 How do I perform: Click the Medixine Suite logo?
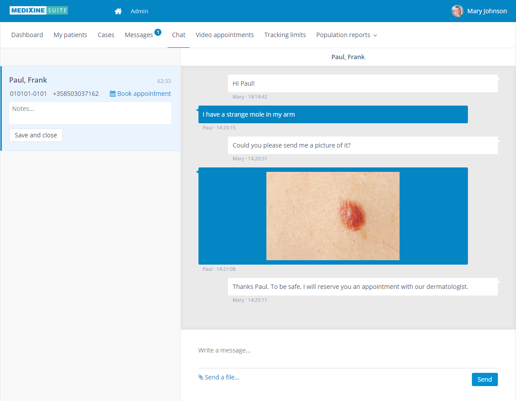39,11
